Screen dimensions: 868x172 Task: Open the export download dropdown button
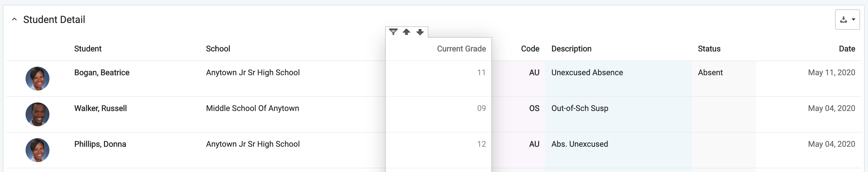click(847, 20)
